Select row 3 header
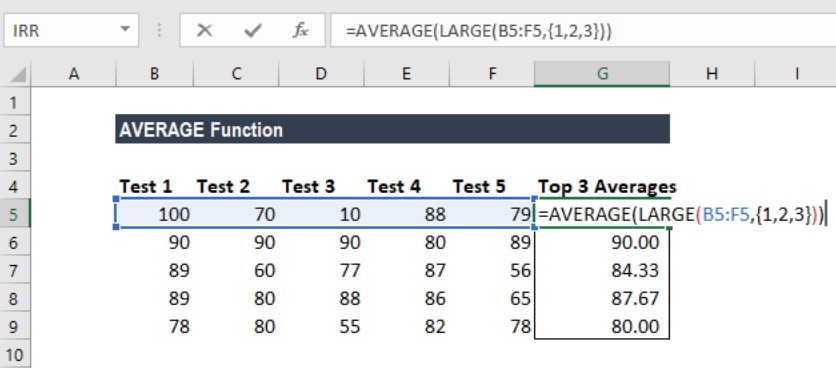This screenshot has width=836, height=368. (15, 158)
